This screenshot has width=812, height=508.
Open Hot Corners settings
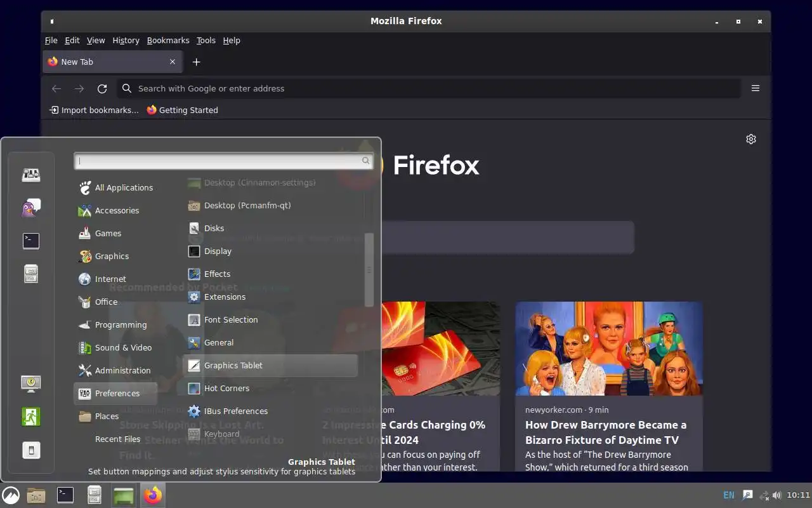[270, 388]
